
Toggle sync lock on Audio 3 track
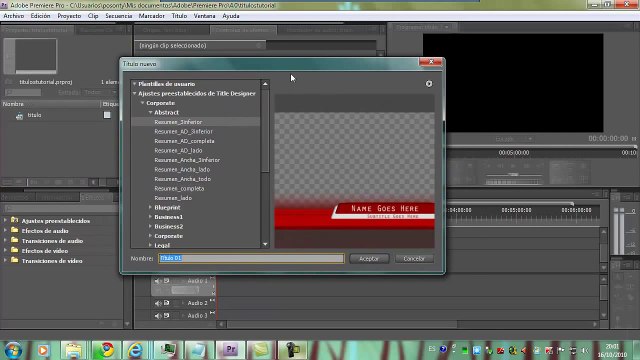coord(167,316)
